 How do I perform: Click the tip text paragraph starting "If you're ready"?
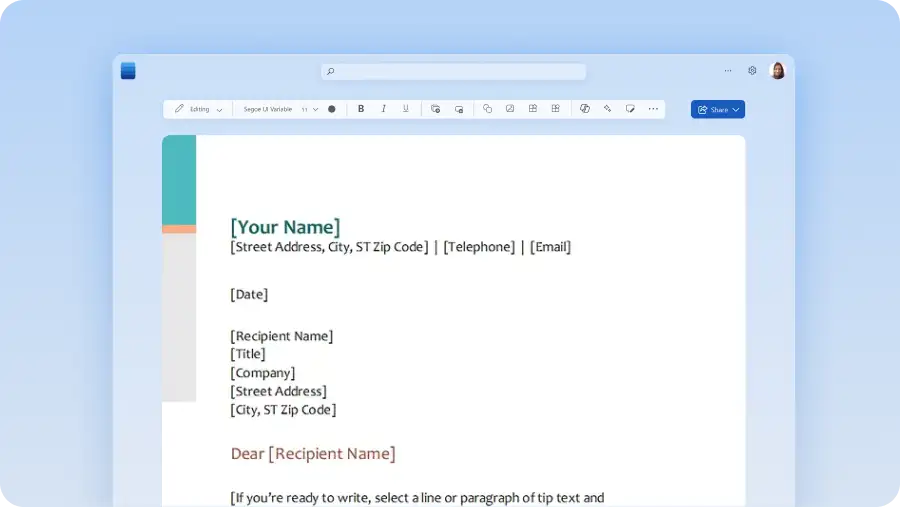pyautogui.click(x=417, y=498)
